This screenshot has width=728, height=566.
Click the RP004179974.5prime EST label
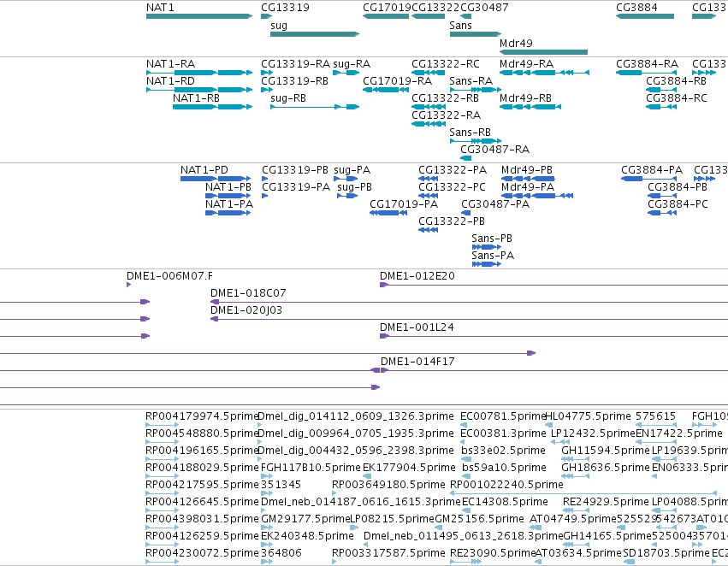pyautogui.click(x=202, y=416)
